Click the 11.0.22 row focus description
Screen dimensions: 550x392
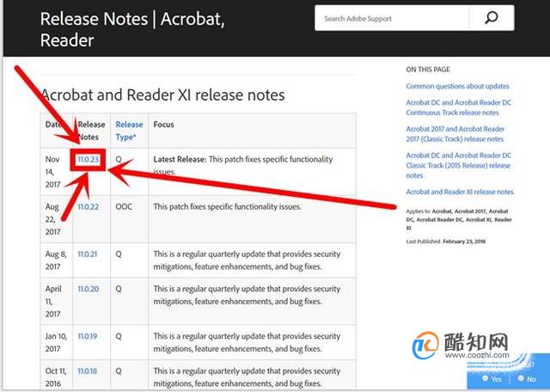(x=227, y=206)
